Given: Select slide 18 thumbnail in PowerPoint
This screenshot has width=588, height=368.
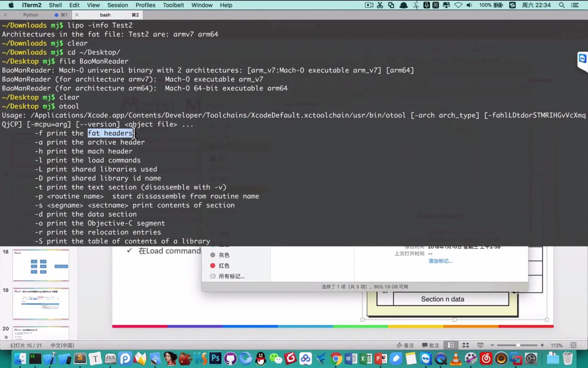Looking at the screenshot, I should point(41,264).
